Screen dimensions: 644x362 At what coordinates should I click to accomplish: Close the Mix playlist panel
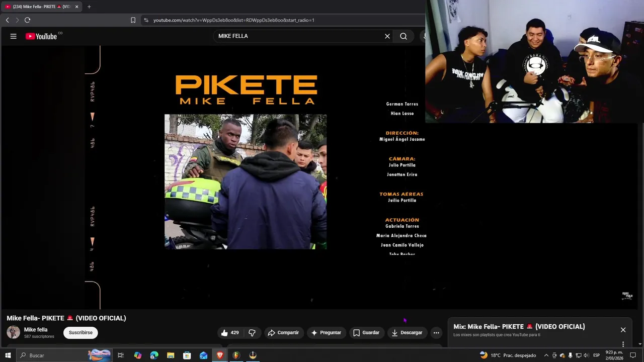[623, 330]
